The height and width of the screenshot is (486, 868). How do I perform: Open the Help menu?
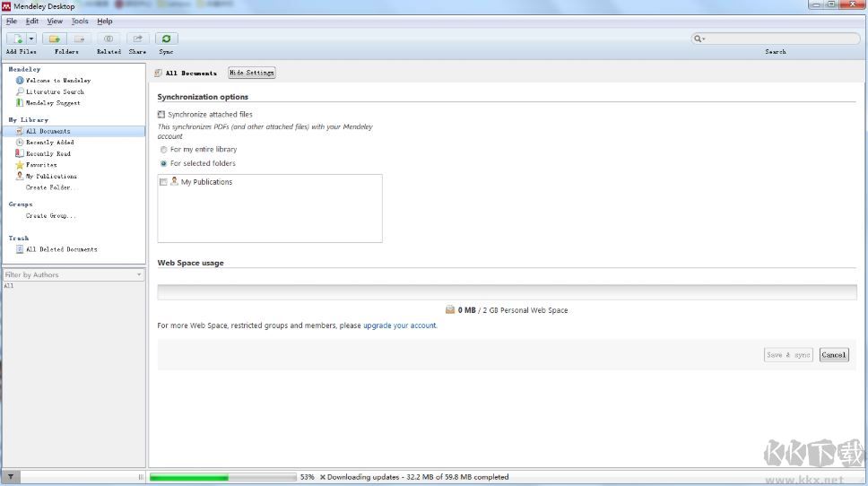coord(105,21)
